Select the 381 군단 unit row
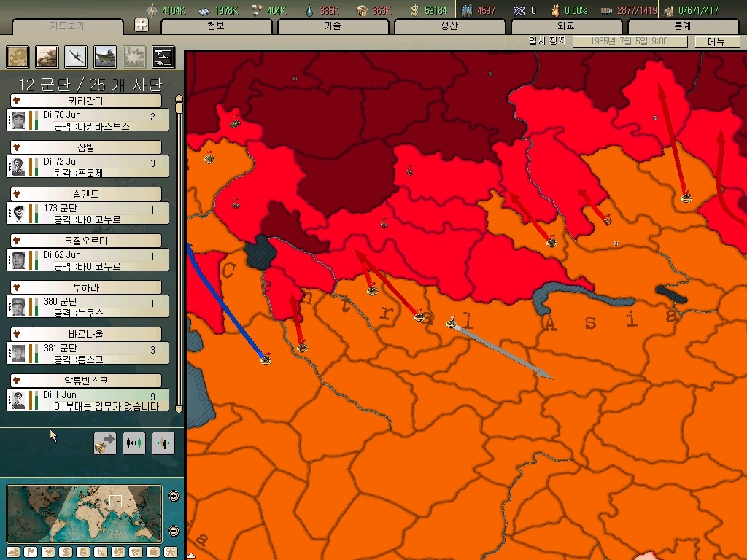The width and height of the screenshot is (747, 560). click(x=88, y=353)
